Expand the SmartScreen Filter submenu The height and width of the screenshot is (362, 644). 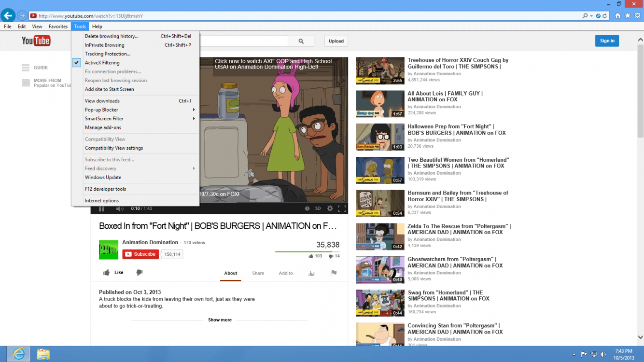[135, 119]
